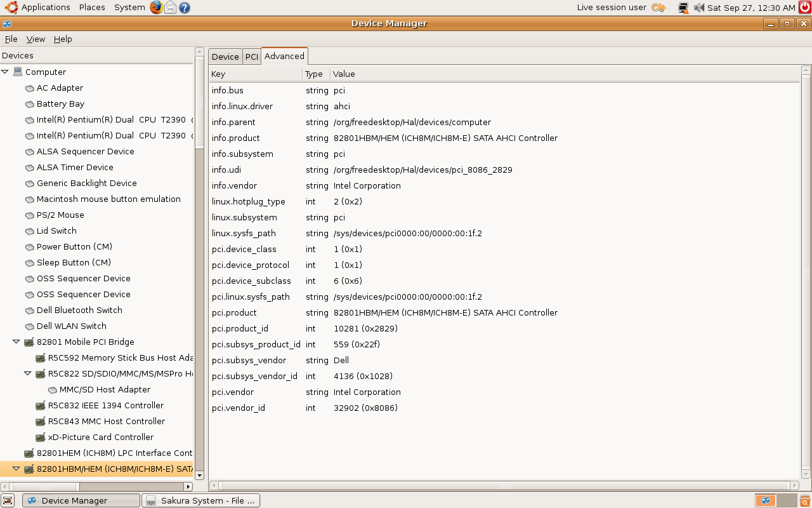The width and height of the screenshot is (812, 508).
Task: Collapse the Computer tree node
Action: coord(5,72)
